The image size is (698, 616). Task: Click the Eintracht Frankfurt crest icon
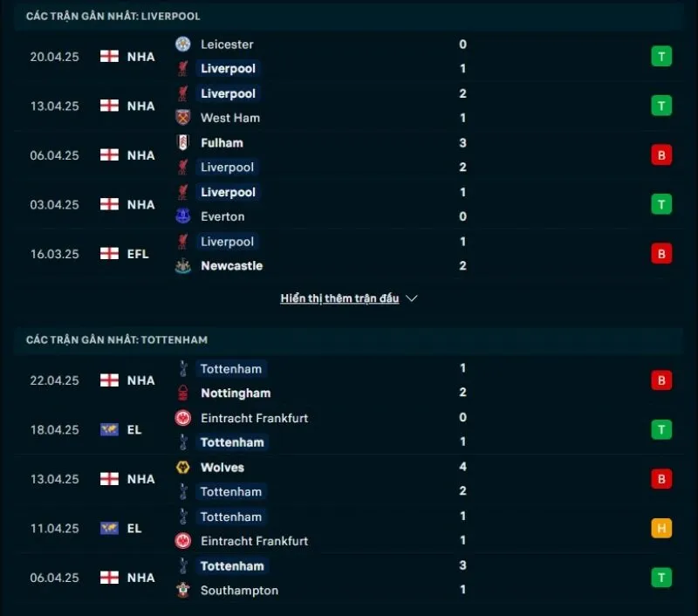click(183, 418)
